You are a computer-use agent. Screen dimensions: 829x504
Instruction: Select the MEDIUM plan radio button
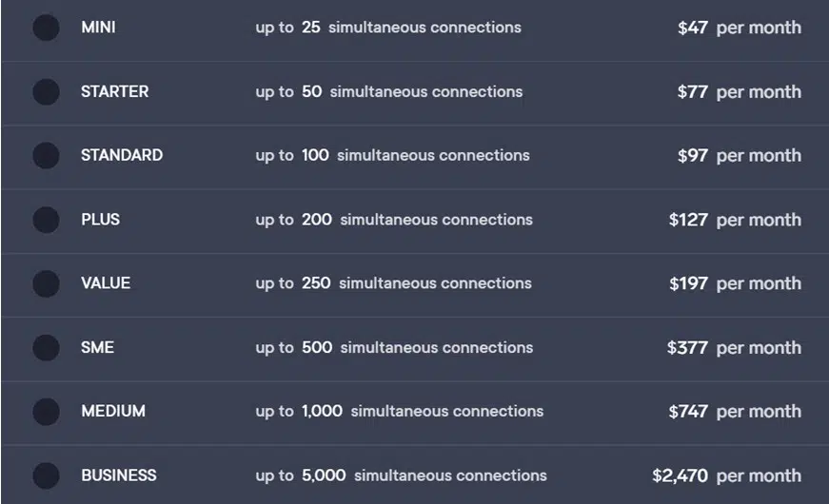[x=46, y=412]
